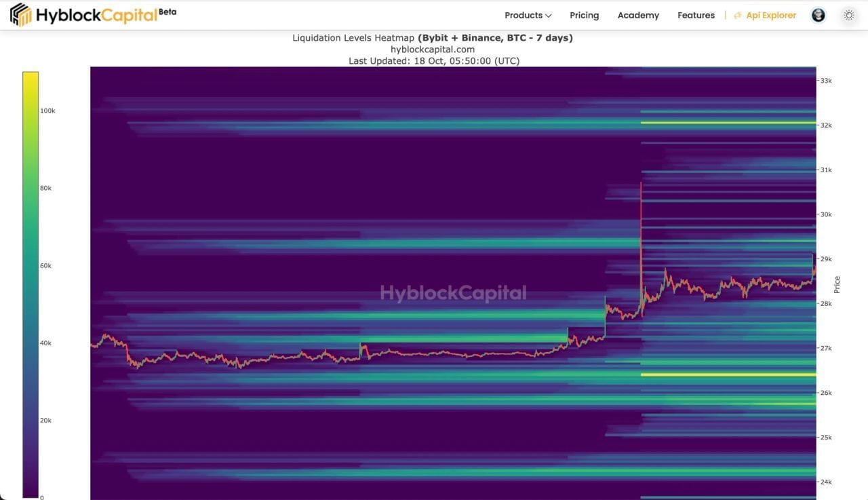Click the price spike peak near 30.7k
The image size is (868, 500).
coord(641,183)
